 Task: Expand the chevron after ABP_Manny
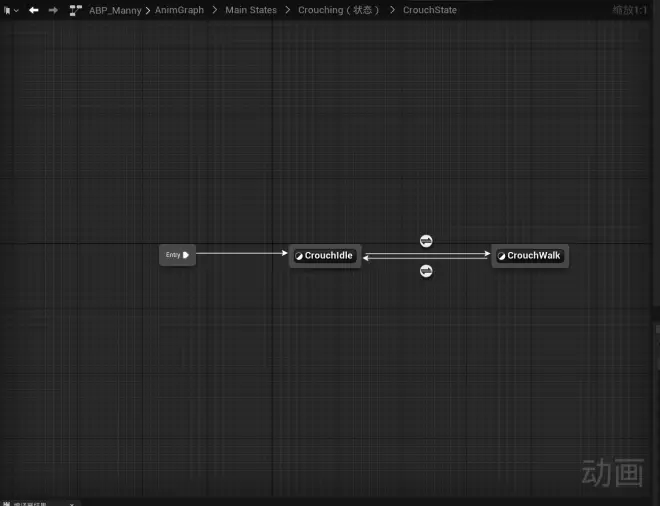[148, 10]
